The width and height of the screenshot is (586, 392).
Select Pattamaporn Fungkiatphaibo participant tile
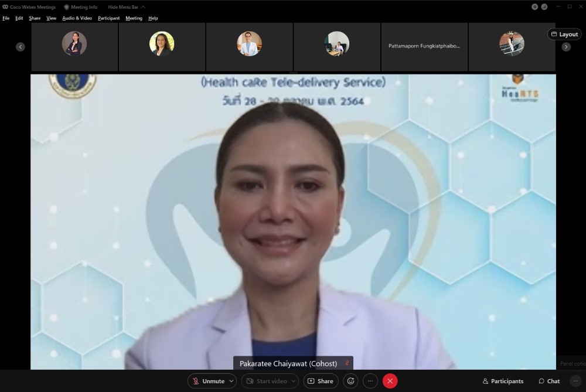tap(424, 46)
